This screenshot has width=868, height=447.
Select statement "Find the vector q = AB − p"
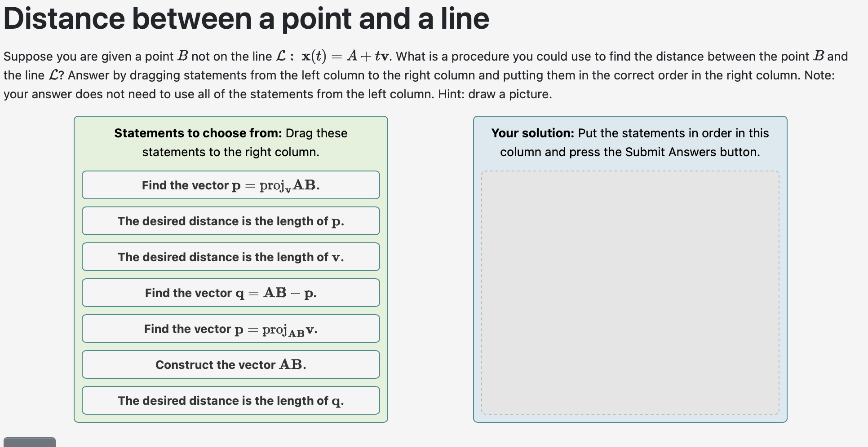coord(230,293)
